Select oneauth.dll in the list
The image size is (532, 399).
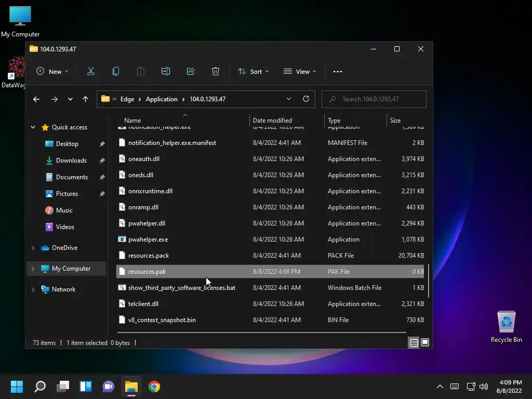[270, 159]
